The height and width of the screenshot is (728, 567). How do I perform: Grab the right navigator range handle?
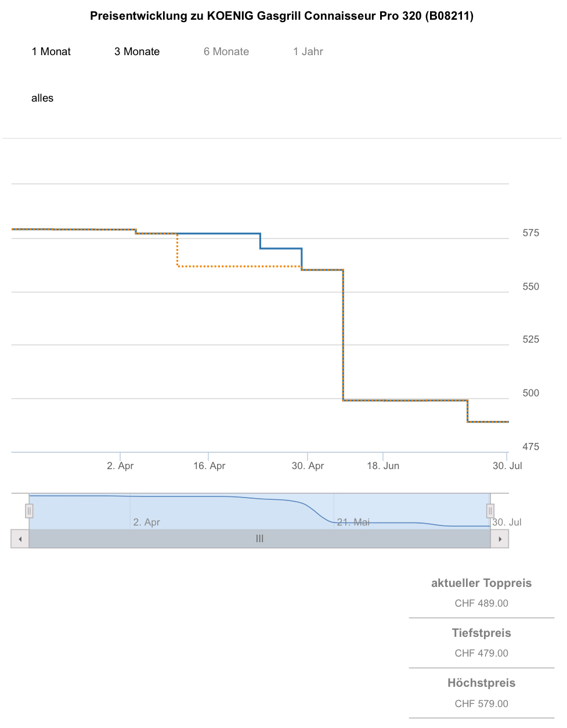(x=490, y=511)
